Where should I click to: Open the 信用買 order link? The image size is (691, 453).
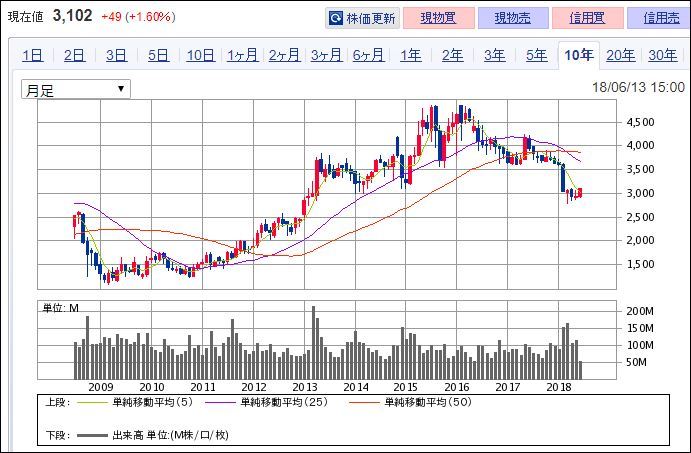click(x=587, y=18)
